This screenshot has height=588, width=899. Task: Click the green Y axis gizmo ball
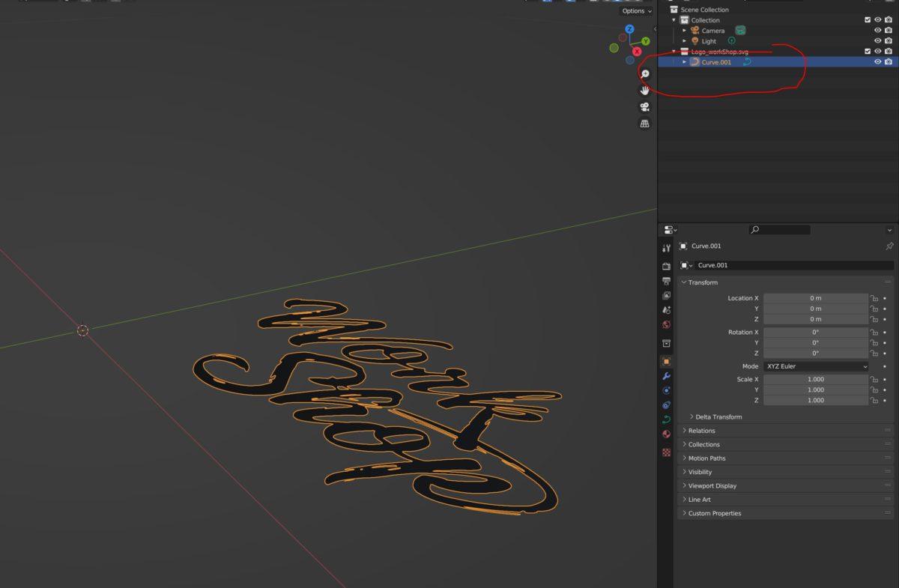645,41
